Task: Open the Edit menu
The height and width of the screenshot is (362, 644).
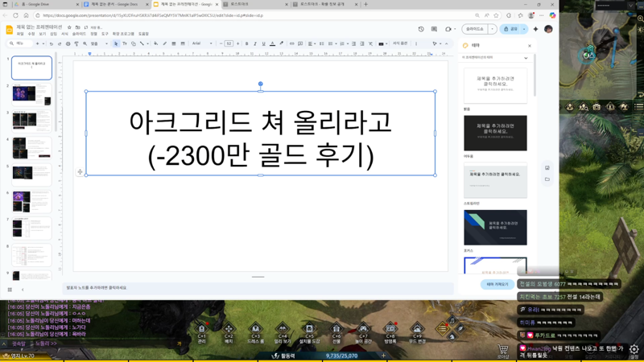Action: point(31,34)
